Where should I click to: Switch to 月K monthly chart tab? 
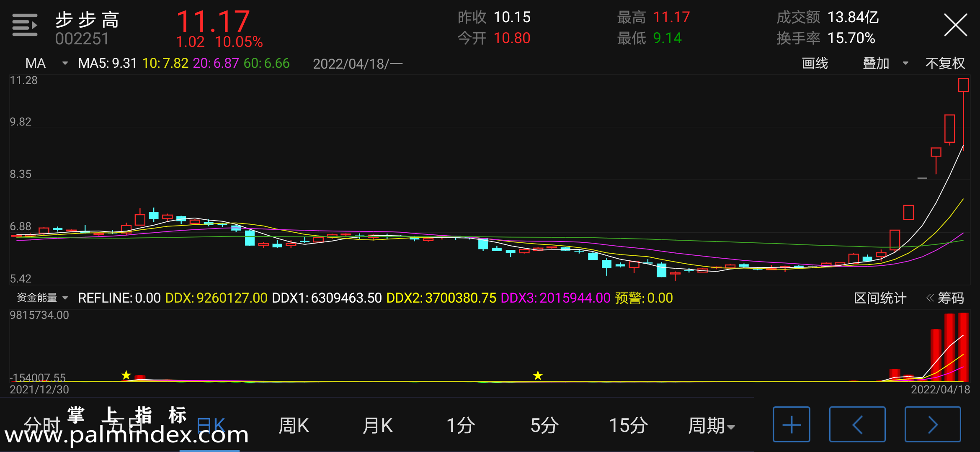pos(377,426)
